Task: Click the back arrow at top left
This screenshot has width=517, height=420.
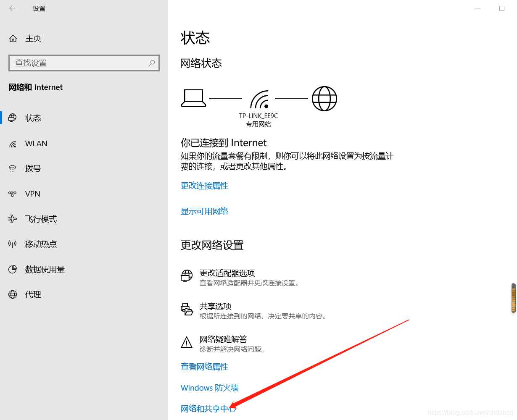Action: pyautogui.click(x=12, y=8)
